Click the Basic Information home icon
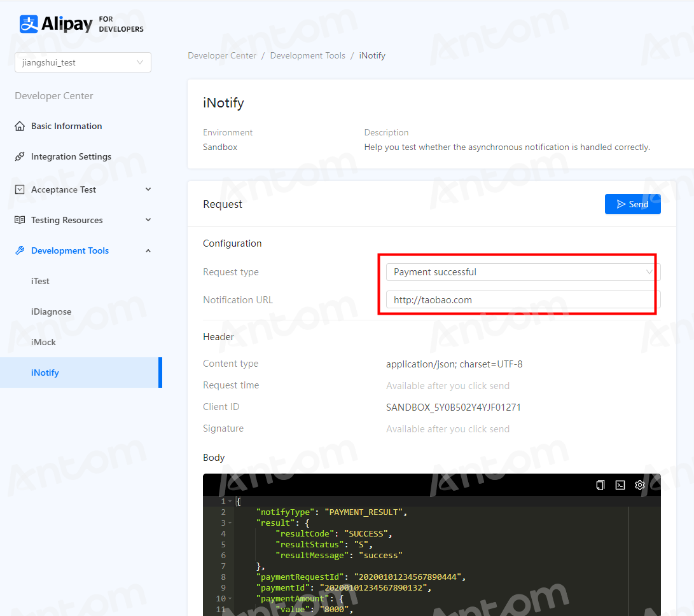694x616 pixels. coord(20,126)
